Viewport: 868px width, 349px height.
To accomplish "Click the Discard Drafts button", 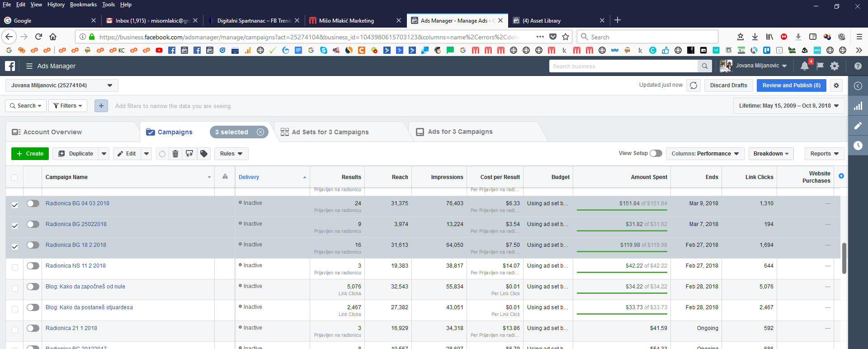I will [x=729, y=85].
